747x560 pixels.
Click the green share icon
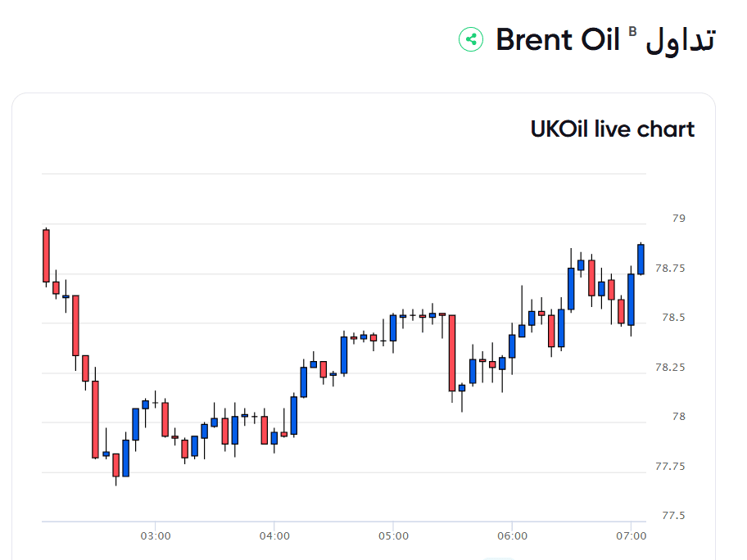[471, 39]
